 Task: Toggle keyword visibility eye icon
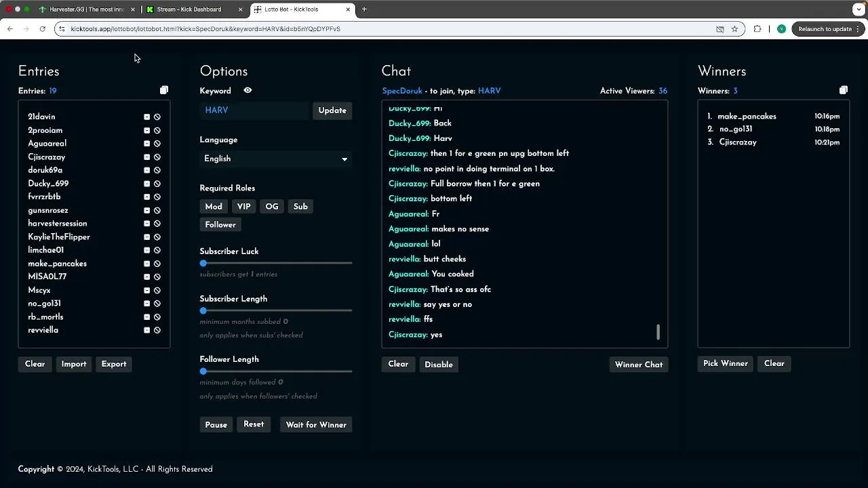click(x=248, y=90)
